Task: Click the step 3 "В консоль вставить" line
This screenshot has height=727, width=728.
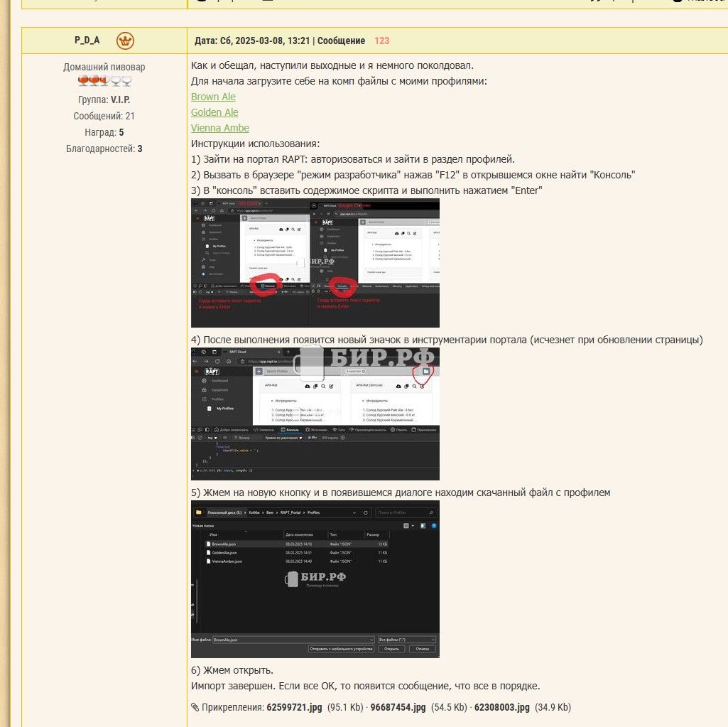Action: pos(366,190)
